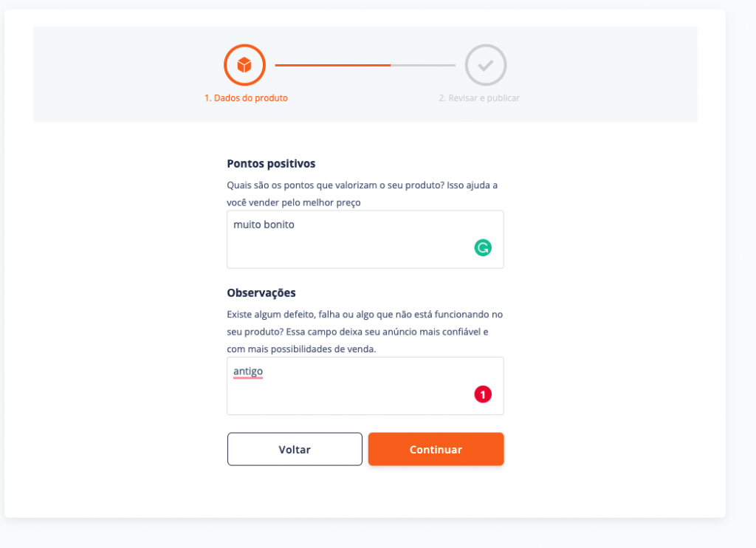The height and width of the screenshot is (548, 756).
Task: Click the 'Pontos positivos' heading
Action: coord(271,163)
